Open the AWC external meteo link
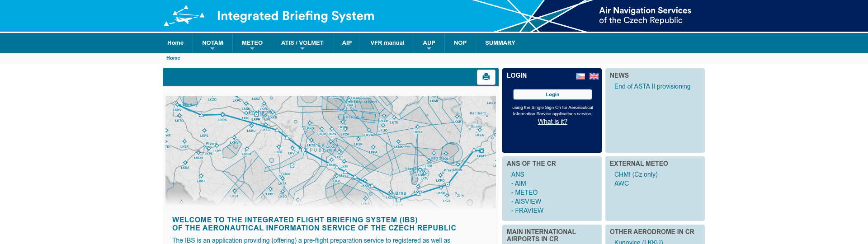 pyautogui.click(x=622, y=183)
